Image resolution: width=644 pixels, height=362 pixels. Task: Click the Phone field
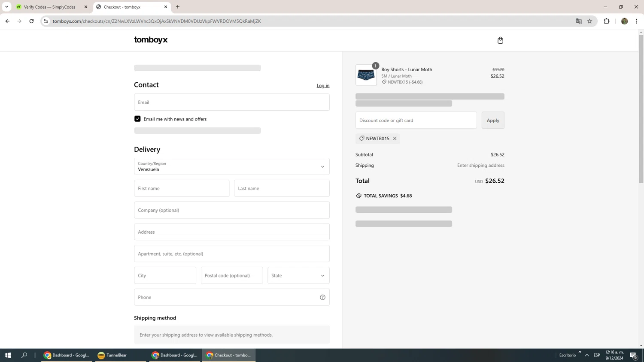232,297
